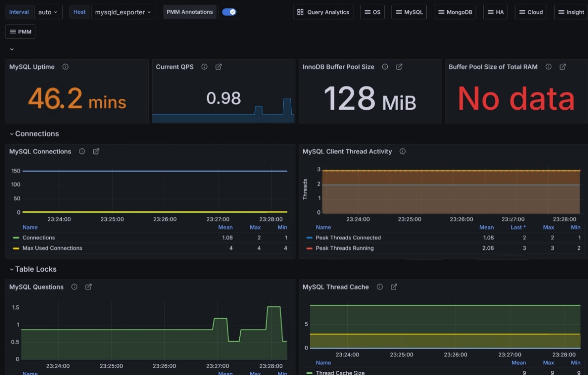
Task: Click the MySQL Connections panel title
Action: coord(40,151)
